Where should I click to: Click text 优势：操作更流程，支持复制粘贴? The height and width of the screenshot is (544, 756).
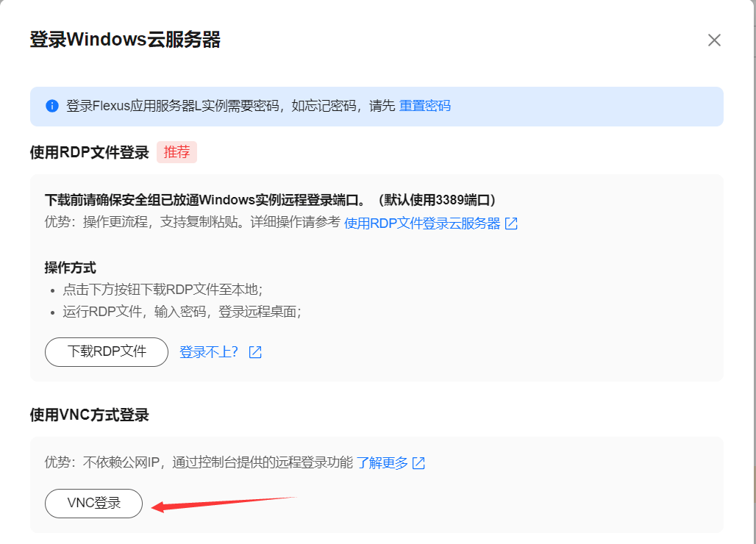pyautogui.click(x=143, y=222)
